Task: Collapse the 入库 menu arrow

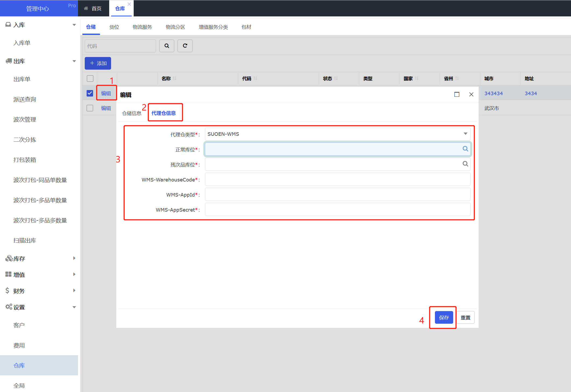Action: pos(74,25)
